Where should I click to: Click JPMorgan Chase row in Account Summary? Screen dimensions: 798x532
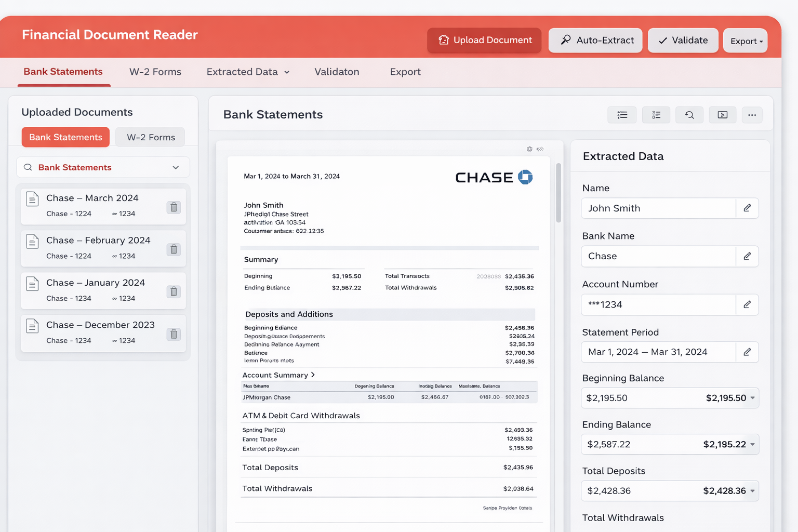389,397
